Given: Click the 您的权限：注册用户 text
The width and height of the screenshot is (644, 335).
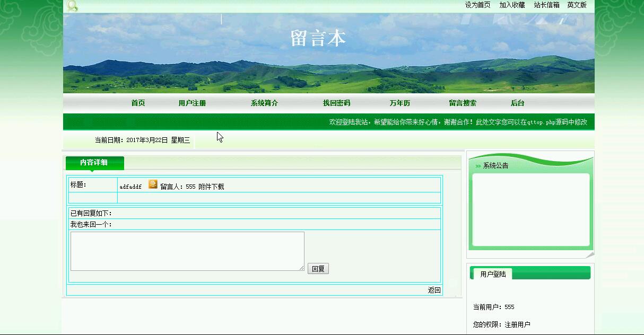Looking at the screenshot, I should click(501, 324).
